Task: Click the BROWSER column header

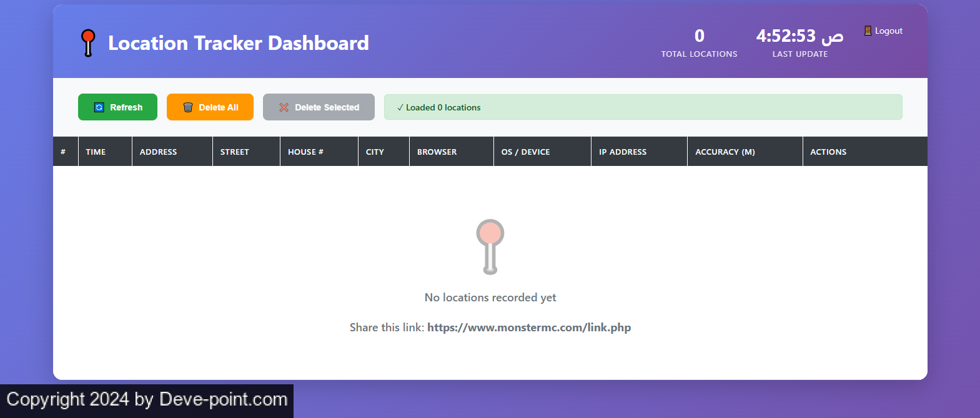Action: [437, 152]
